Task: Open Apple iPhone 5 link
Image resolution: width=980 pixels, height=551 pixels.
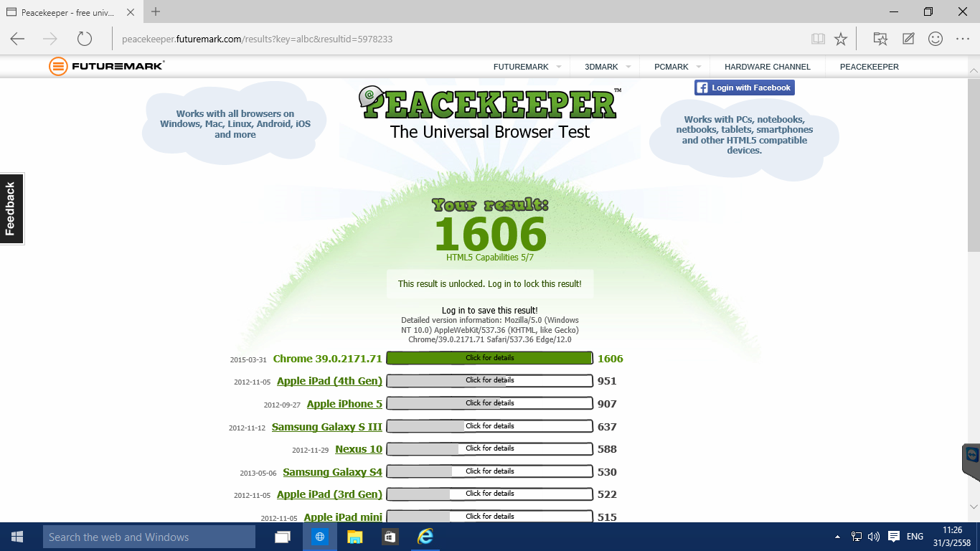Action: [x=345, y=404]
